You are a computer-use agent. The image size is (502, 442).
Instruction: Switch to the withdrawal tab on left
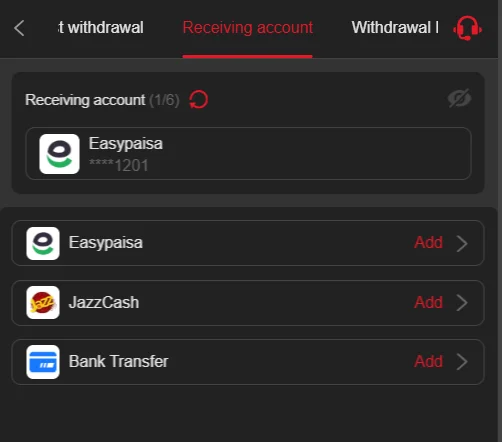pos(101,28)
